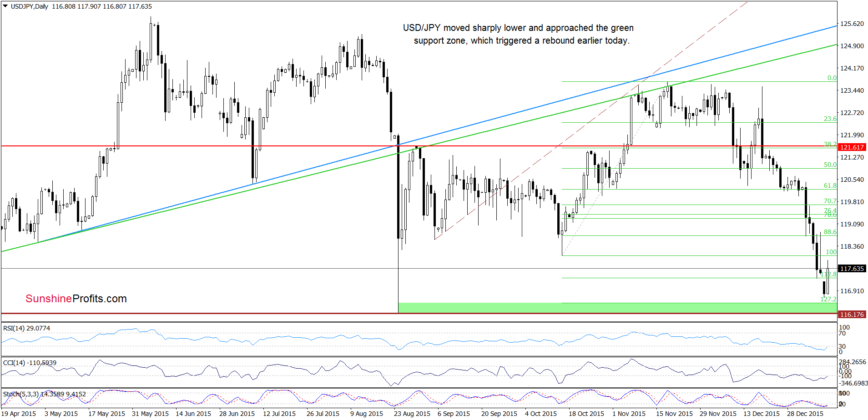
Task: Click the 4 Oct 2015 date label
Action: point(541,414)
